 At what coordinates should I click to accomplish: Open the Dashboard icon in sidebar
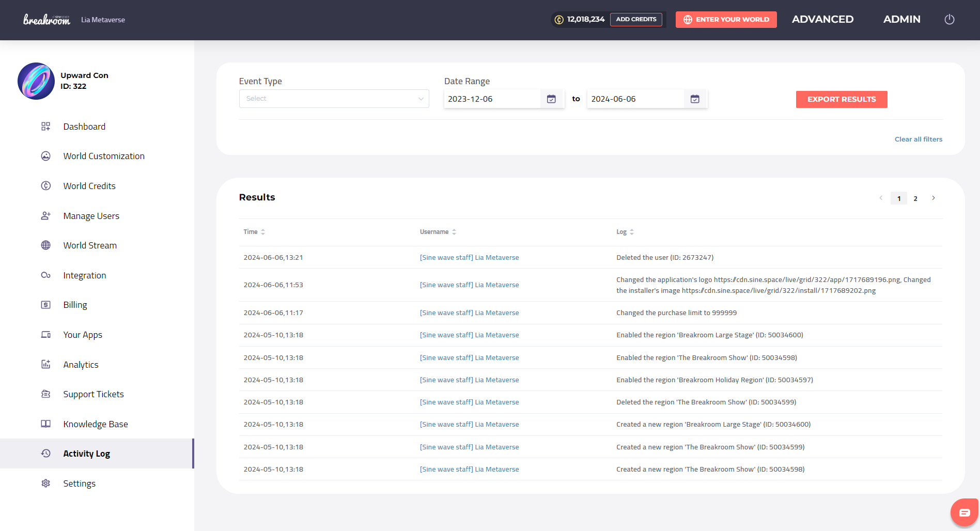coord(46,127)
